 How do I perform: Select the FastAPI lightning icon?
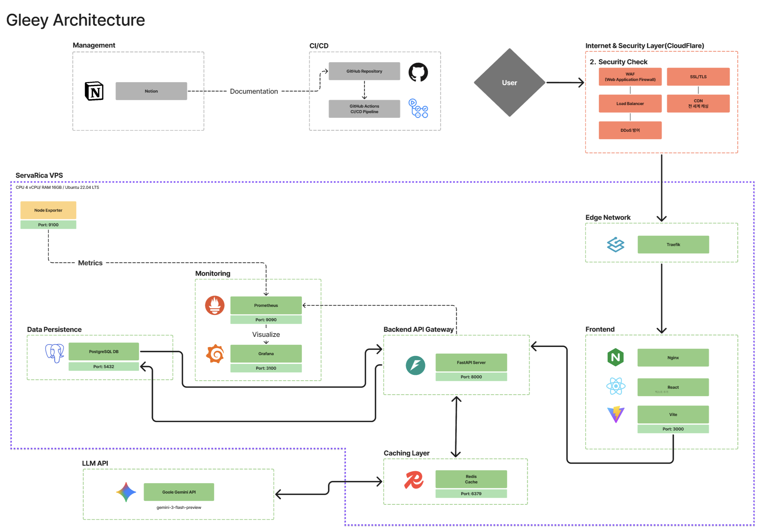(x=415, y=365)
